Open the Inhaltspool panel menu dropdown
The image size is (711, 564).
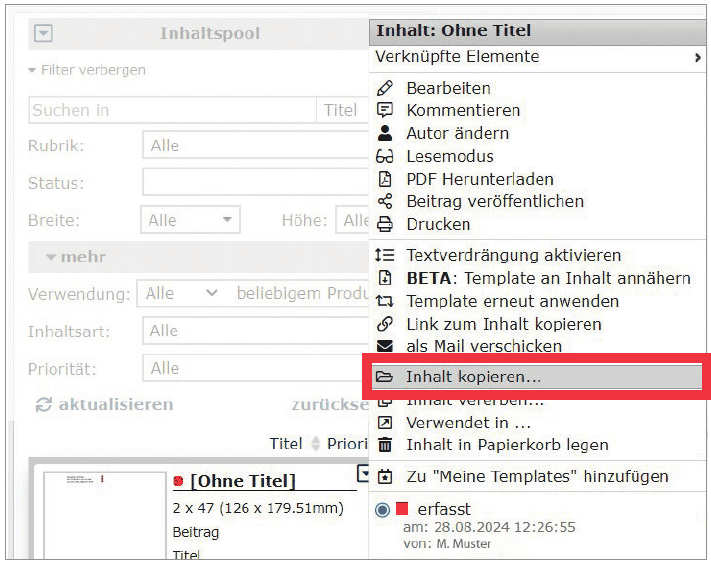click(44, 33)
